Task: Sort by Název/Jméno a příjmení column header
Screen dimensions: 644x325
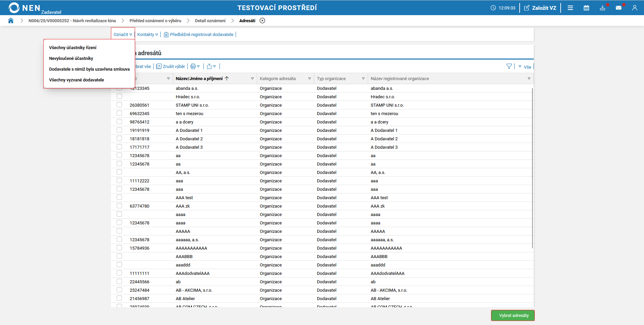Action: (199, 79)
